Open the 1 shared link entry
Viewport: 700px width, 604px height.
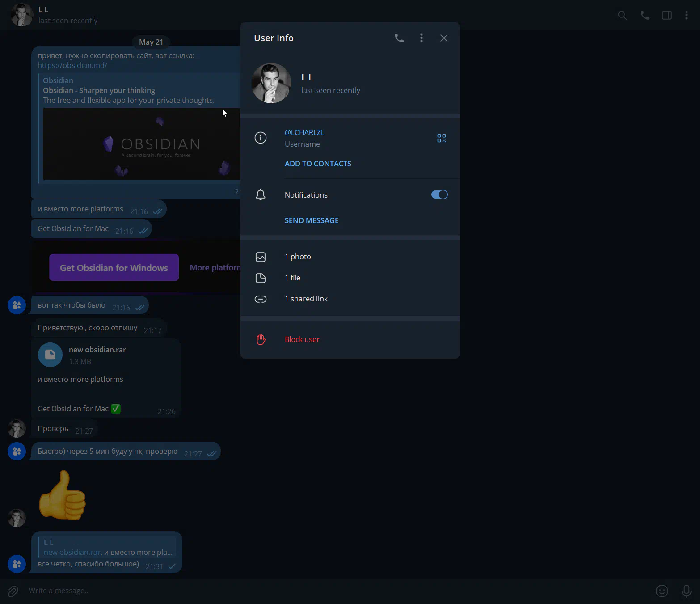(x=350, y=299)
